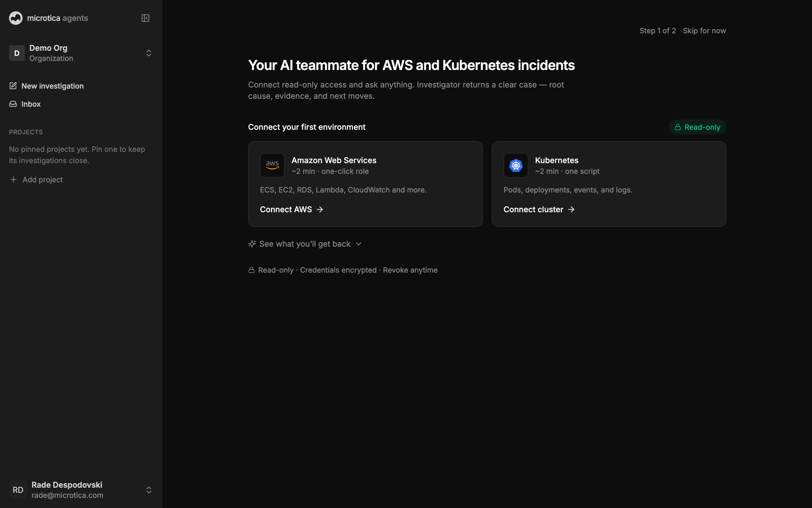Open the Inbox
This screenshot has height=508, width=812.
click(x=25, y=104)
